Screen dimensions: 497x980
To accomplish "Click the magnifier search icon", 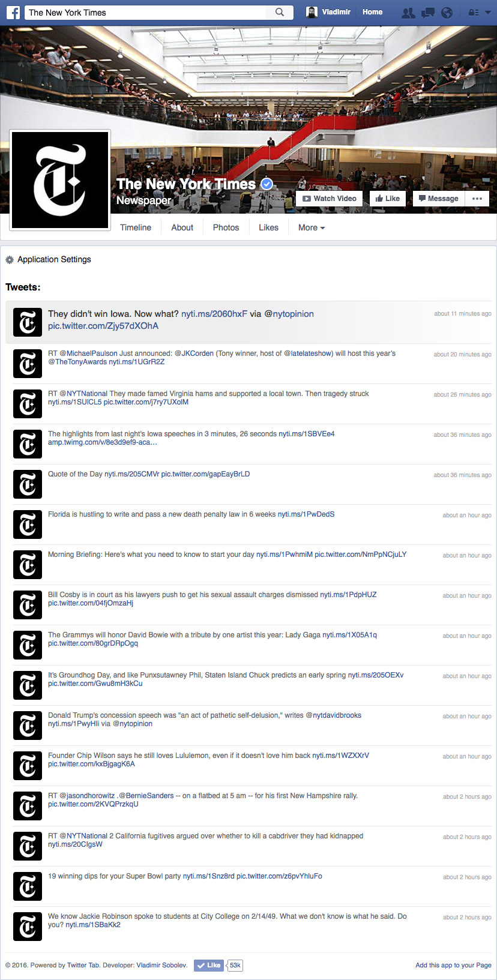I will tap(280, 12).
